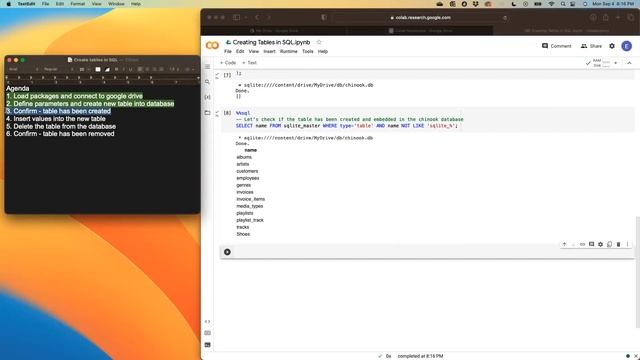
Task: Open Colab Insert menu
Action: [x=269, y=51]
